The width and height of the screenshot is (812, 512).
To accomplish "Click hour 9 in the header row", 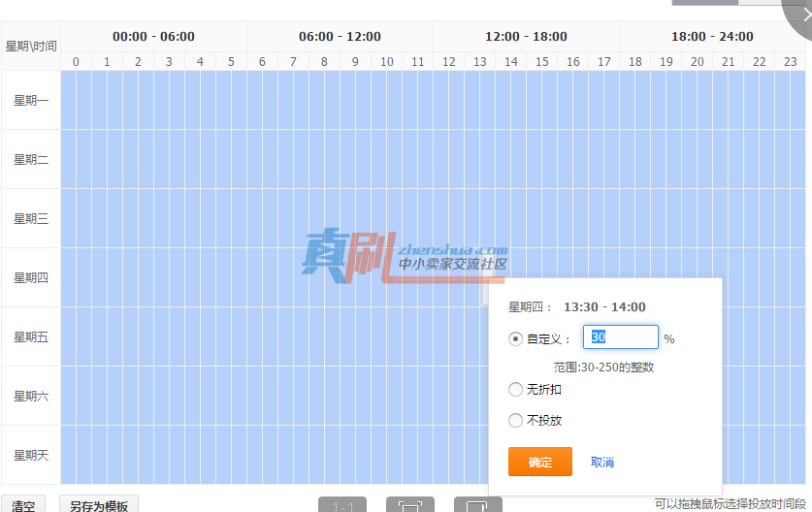I will click(355, 62).
